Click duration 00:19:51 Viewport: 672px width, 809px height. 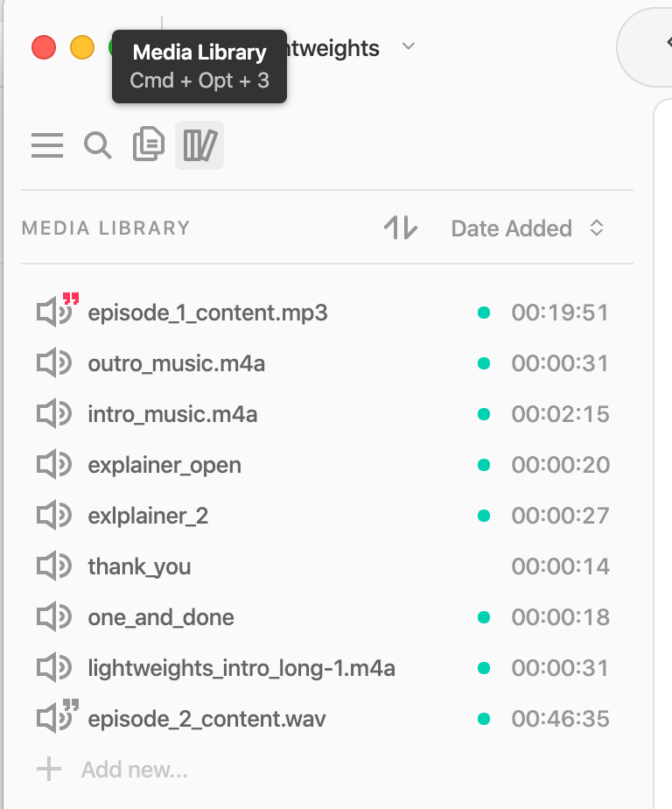tap(560, 313)
